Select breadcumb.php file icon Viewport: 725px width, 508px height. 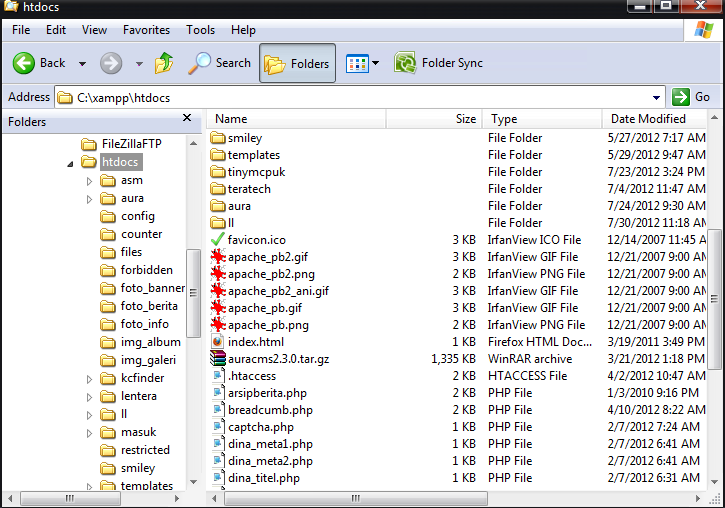click(218, 410)
